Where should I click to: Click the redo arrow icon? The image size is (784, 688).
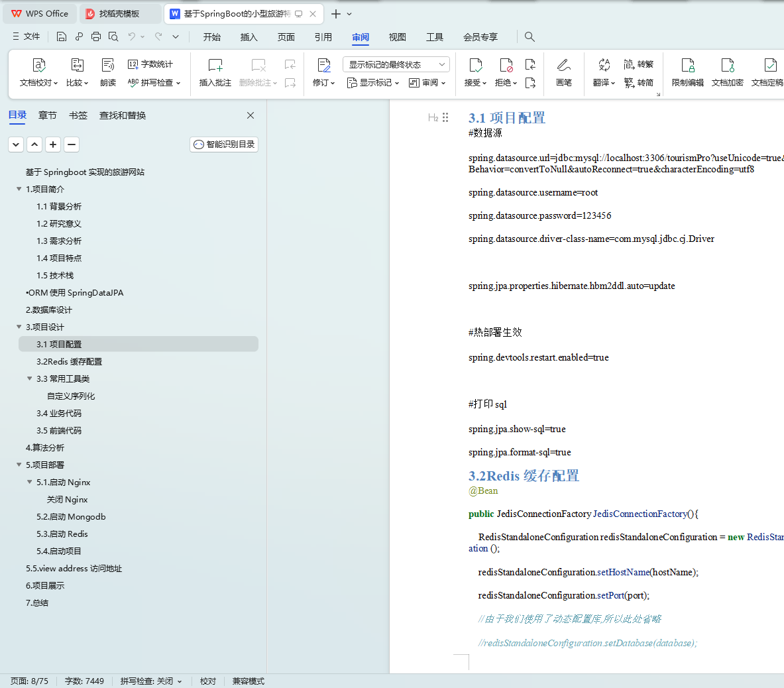[x=159, y=36]
